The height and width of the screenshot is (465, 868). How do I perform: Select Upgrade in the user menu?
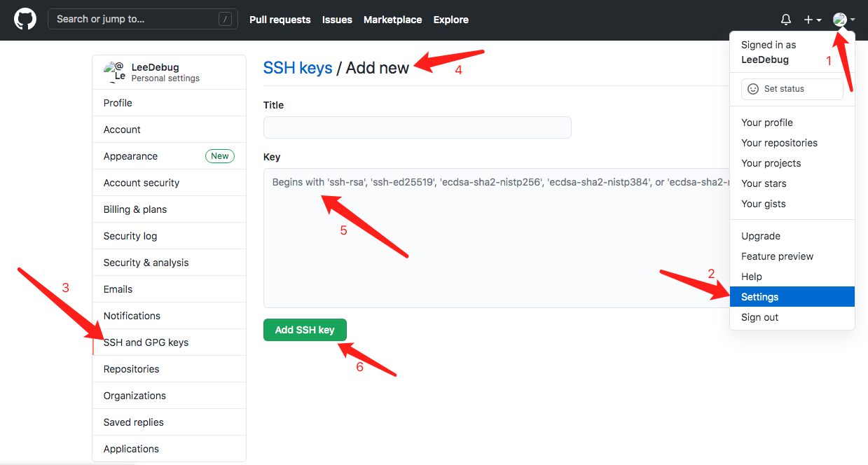pos(792,236)
